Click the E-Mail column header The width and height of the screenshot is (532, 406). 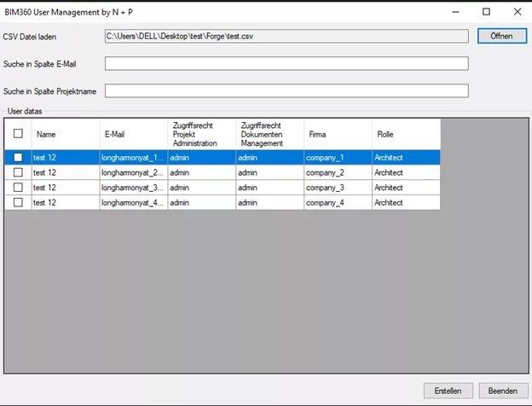pyautogui.click(x=133, y=134)
